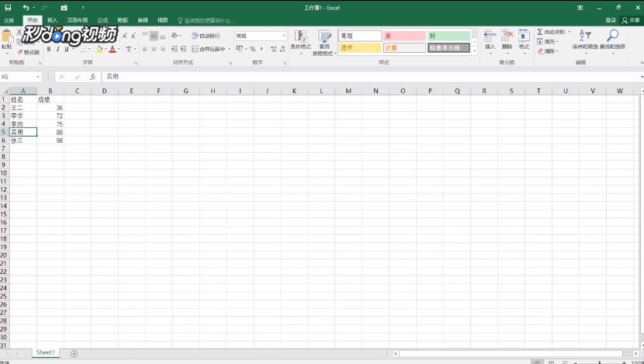Expand the AutoSum dropdown arrow

(x=570, y=32)
